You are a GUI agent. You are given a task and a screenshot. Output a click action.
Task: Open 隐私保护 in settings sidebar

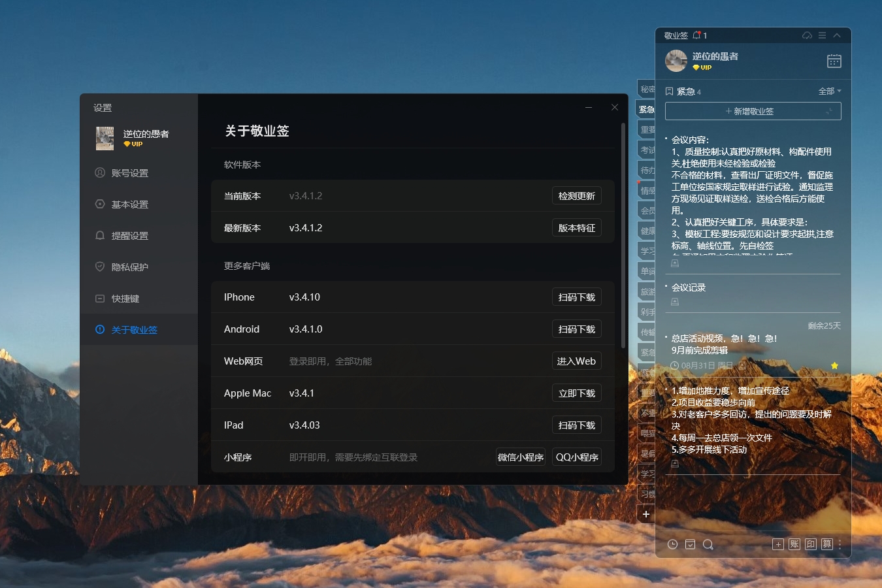[x=139, y=267]
